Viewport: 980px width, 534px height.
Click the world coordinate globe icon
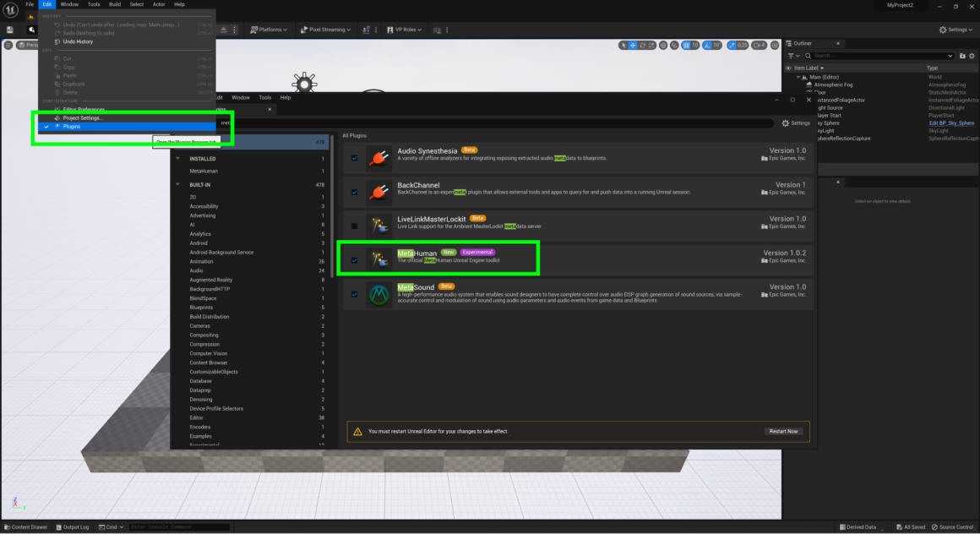pyautogui.click(x=663, y=45)
